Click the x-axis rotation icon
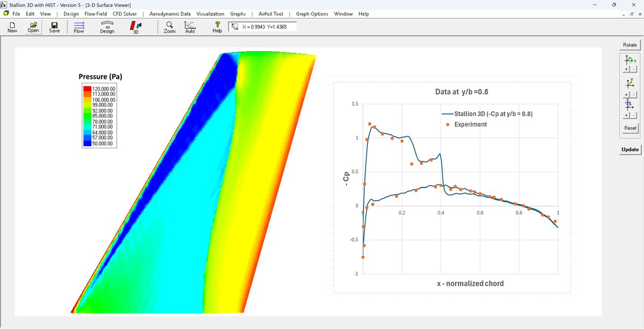Screen dimensions: 644x329 [630, 60]
